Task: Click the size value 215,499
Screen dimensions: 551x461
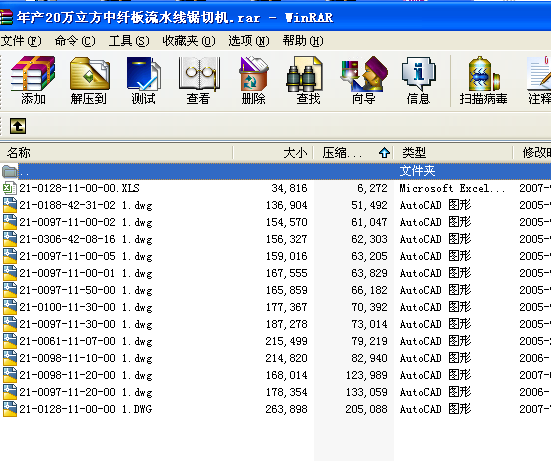Action: pyautogui.click(x=286, y=341)
